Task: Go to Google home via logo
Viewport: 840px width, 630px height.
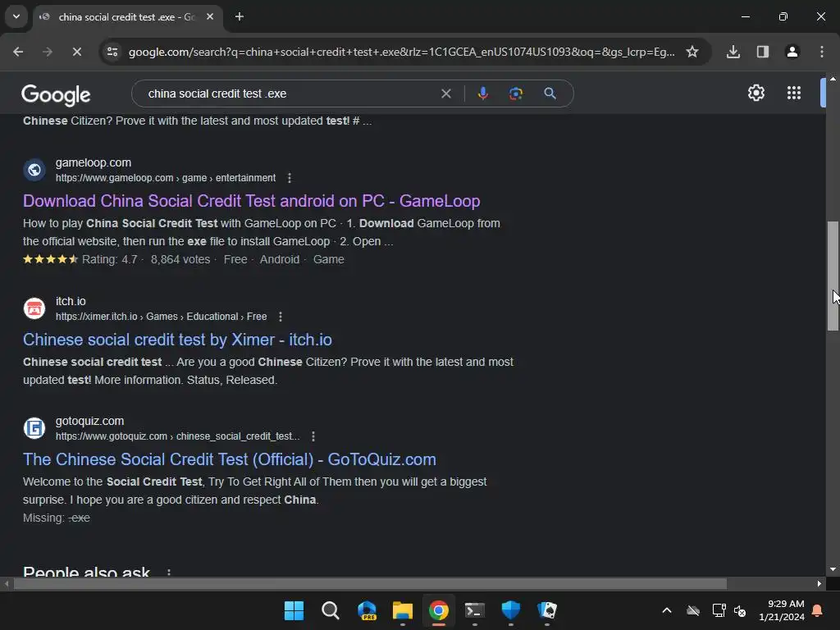Action: 56,95
